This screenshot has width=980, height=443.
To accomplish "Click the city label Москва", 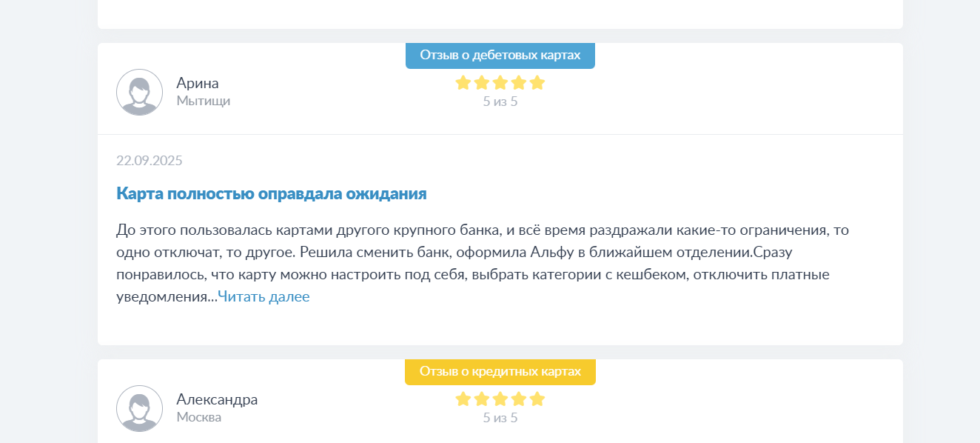I will pos(199,417).
